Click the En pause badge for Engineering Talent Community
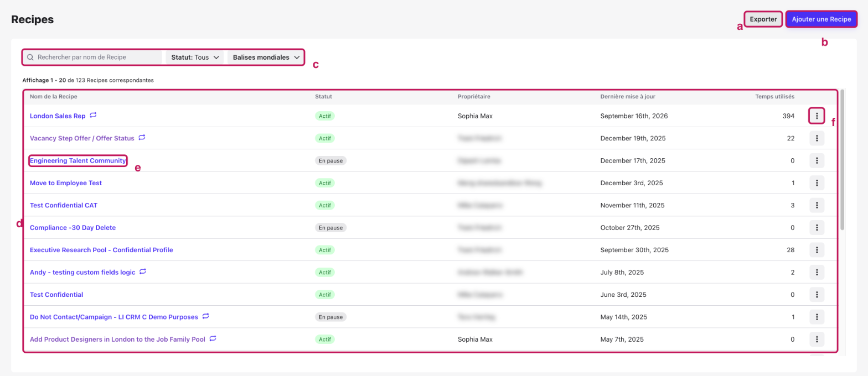This screenshot has height=376, width=868. point(330,160)
